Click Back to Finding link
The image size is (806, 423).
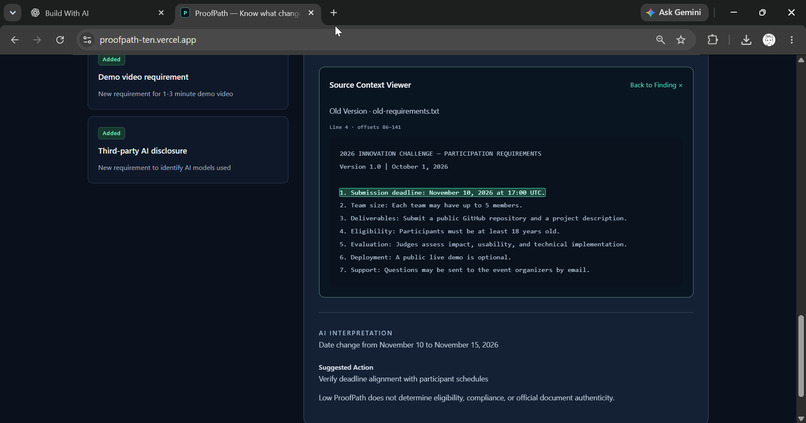pyautogui.click(x=656, y=85)
